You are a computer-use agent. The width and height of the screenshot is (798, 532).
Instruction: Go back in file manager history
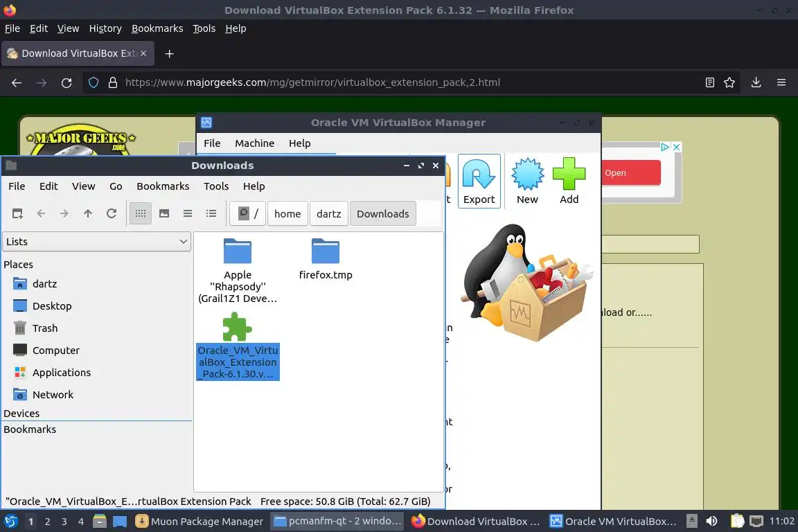click(41, 214)
